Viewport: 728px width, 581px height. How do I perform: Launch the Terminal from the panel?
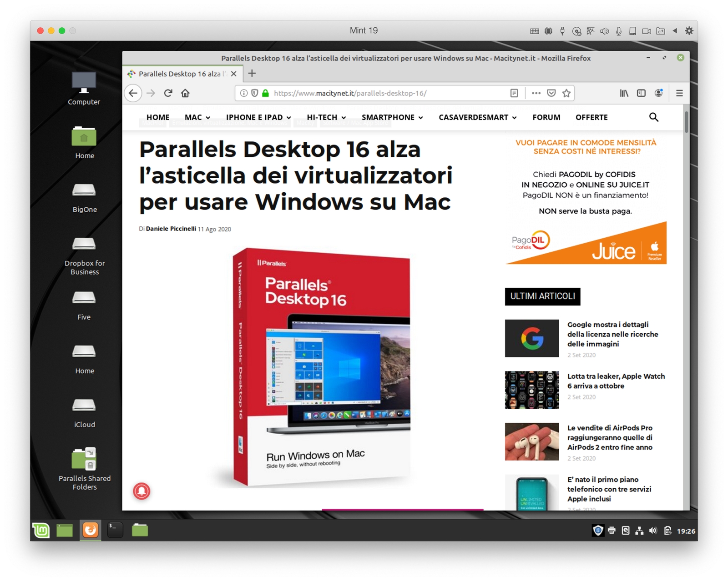pos(115,530)
